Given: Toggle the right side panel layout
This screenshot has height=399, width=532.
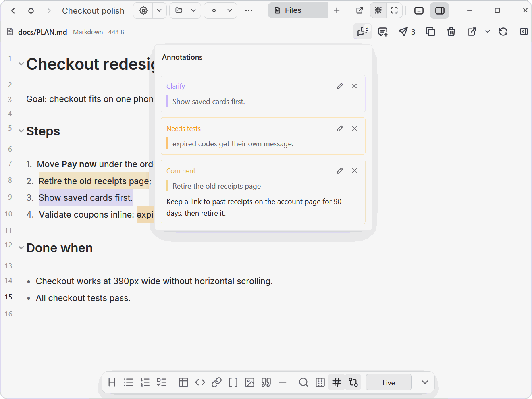Looking at the screenshot, I should click(440, 11).
